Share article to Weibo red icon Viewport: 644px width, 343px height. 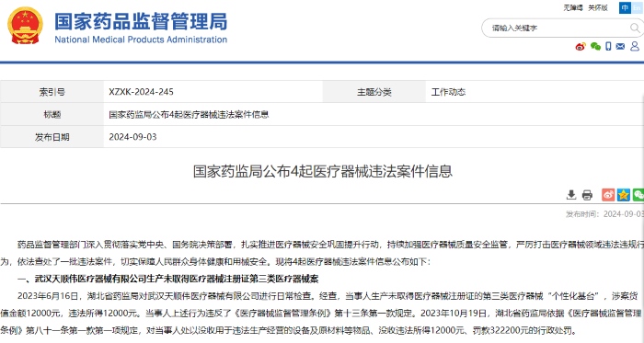tap(608, 194)
